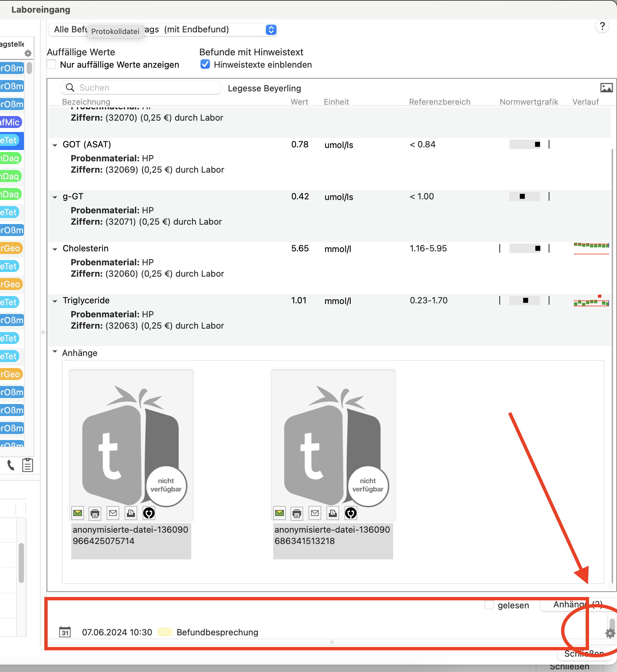Image resolution: width=617 pixels, height=672 pixels.
Task: Click the Triglyceride reference range 0.23-1.70
Action: pyautogui.click(x=429, y=300)
